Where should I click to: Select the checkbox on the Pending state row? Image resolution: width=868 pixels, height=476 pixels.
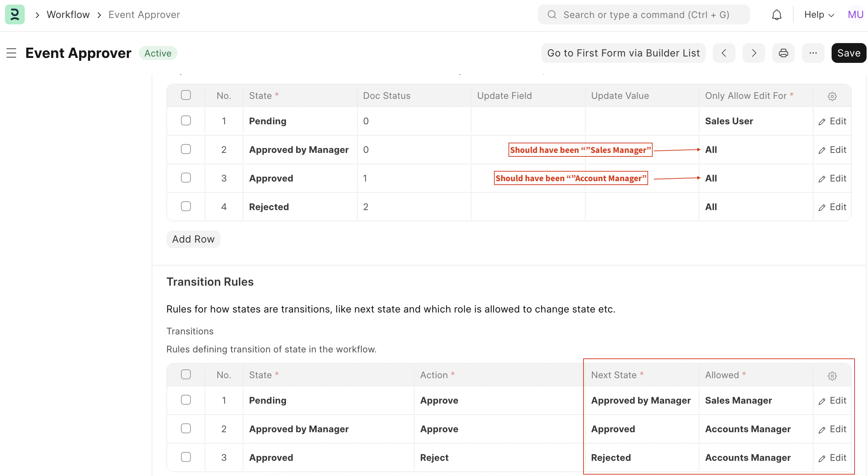coord(186,120)
